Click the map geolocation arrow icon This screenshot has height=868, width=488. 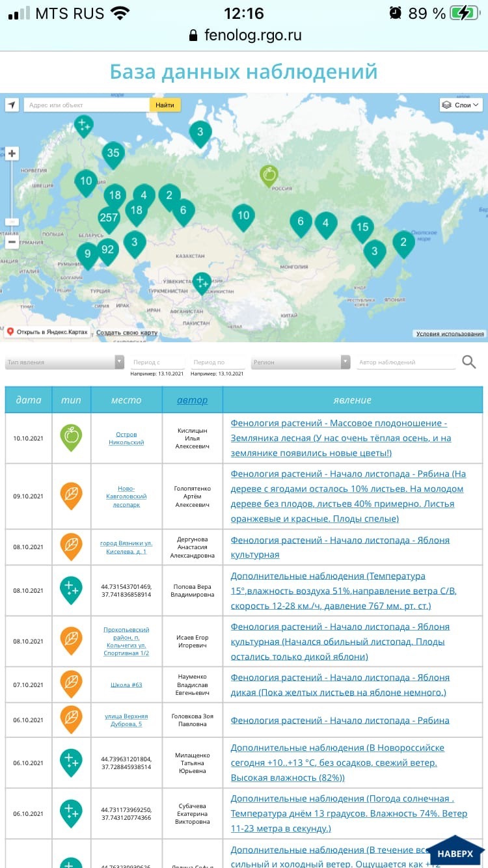pyautogui.click(x=12, y=105)
